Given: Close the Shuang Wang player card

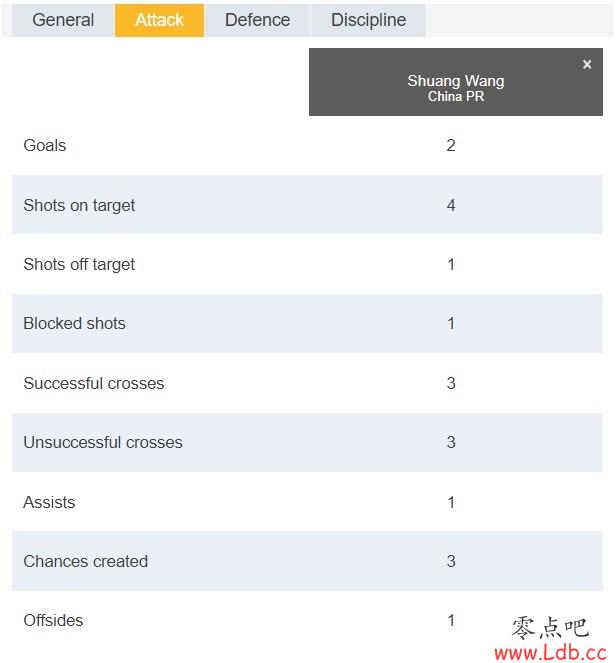Looking at the screenshot, I should point(586,64).
